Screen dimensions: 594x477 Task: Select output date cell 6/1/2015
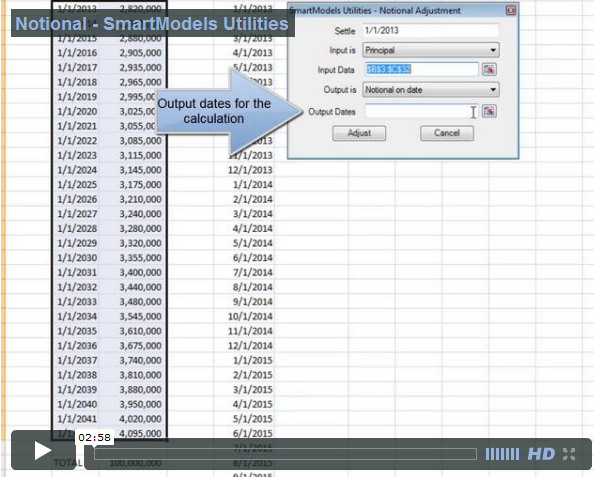point(244,433)
